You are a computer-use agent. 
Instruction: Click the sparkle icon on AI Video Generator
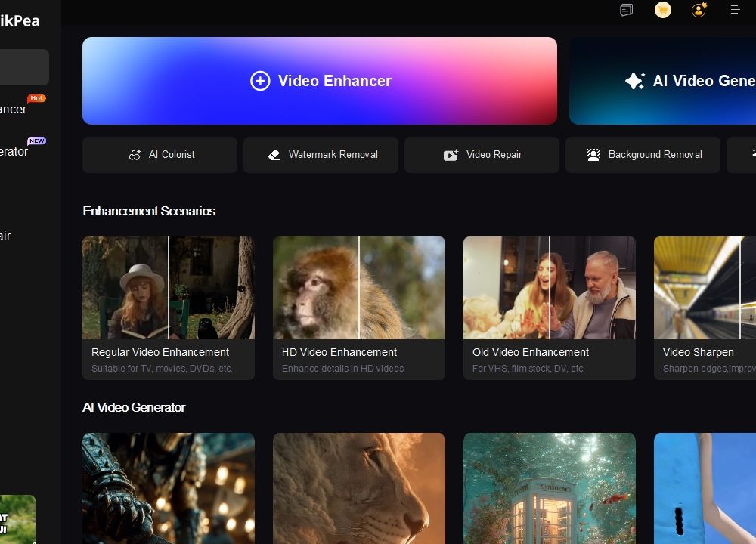click(635, 81)
